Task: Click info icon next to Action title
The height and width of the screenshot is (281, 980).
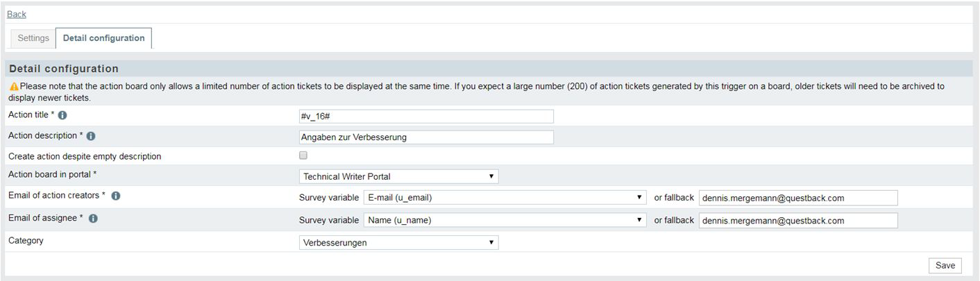Action: [x=62, y=115]
